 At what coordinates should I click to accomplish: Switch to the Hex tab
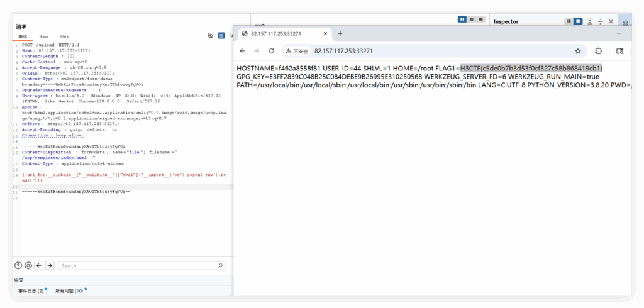click(x=65, y=37)
